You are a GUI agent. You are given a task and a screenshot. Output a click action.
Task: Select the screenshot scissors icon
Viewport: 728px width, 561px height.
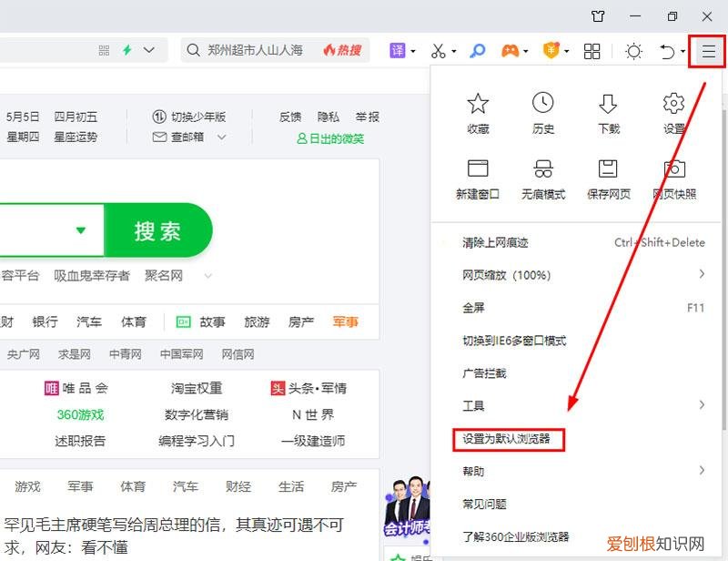[x=438, y=51]
